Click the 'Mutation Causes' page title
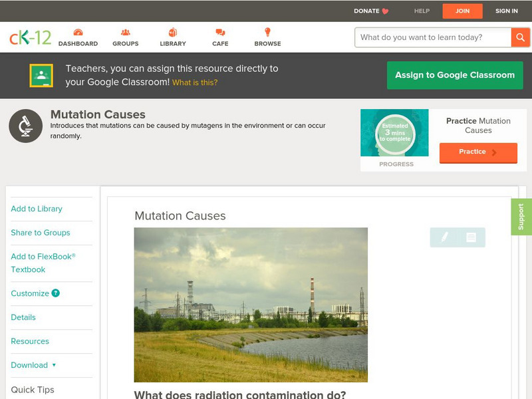The image size is (532, 399). [x=98, y=114]
